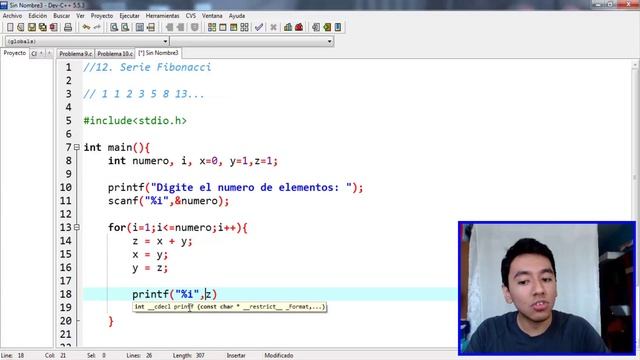640x360 pixels.
Task: Click the gray X stop execution icon
Action: coord(273,27)
